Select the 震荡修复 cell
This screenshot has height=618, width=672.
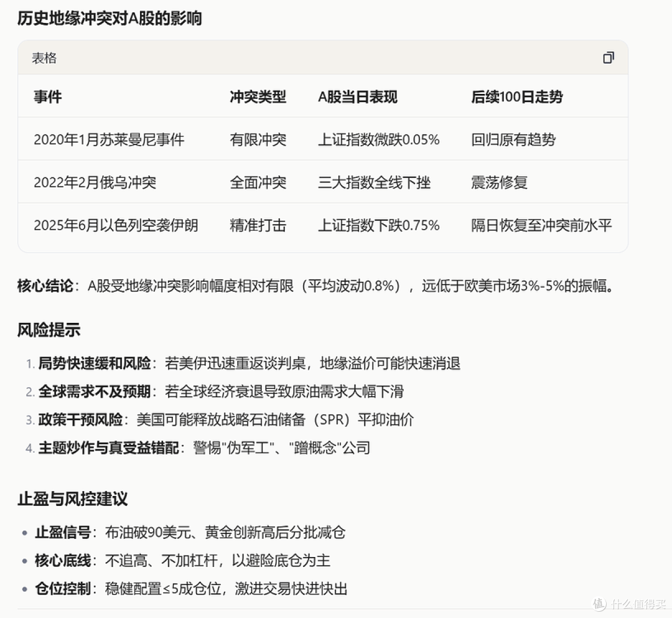point(499,182)
